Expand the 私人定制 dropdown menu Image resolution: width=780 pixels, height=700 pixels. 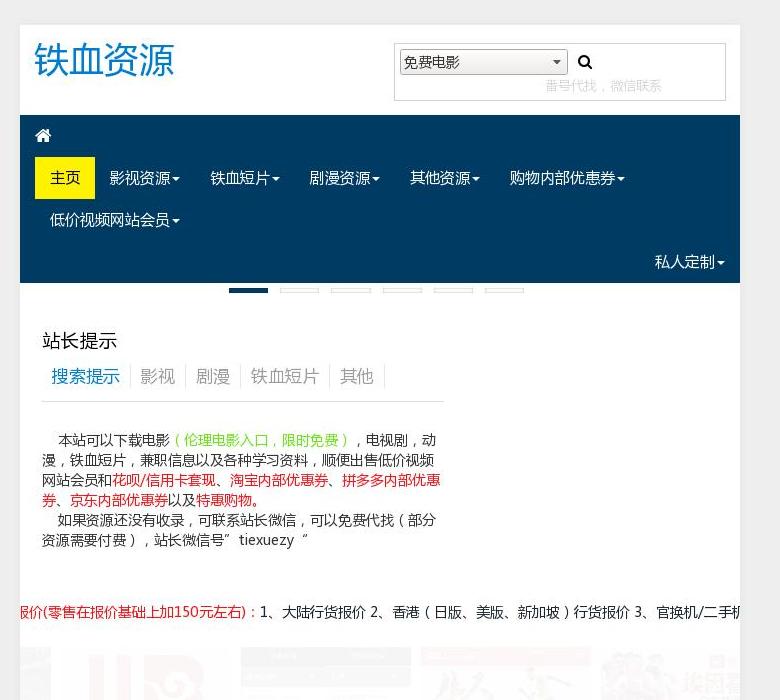[x=689, y=262]
